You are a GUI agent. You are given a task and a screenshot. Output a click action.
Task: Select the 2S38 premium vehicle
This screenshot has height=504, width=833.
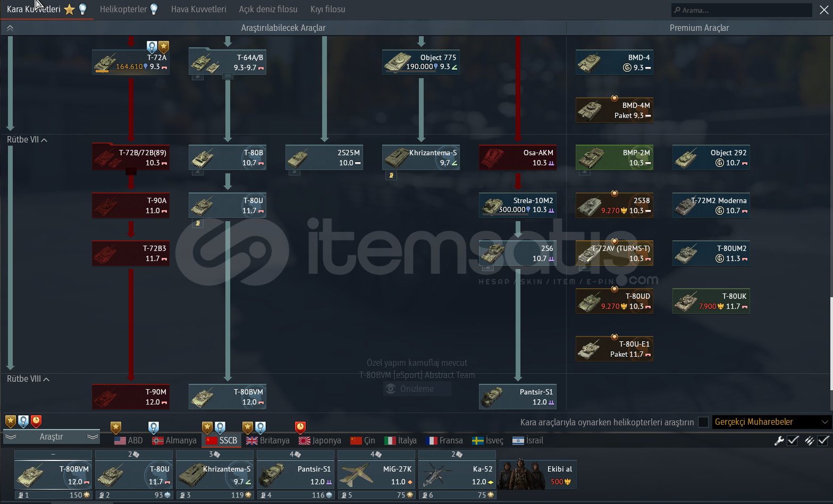pyautogui.click(x=615, y=205)
